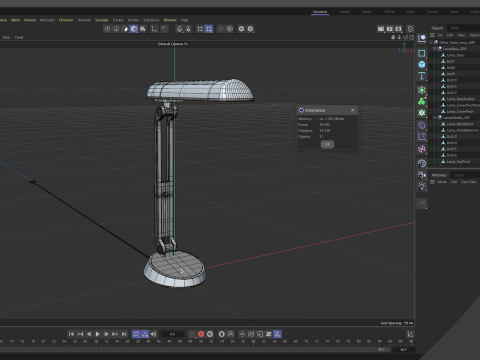This screenshot has height=360, width=480.
Task: Switch to the Standard layout tab
Action: 320,12
